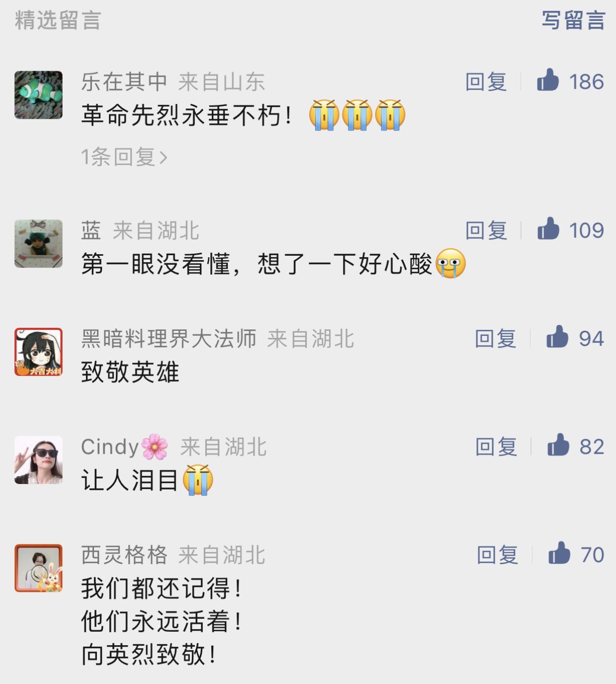View 黑暗料理界大法师's anime avatar

(38, 352)
